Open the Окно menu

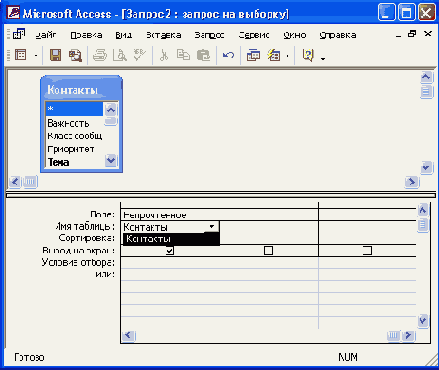tap(295, 35)
